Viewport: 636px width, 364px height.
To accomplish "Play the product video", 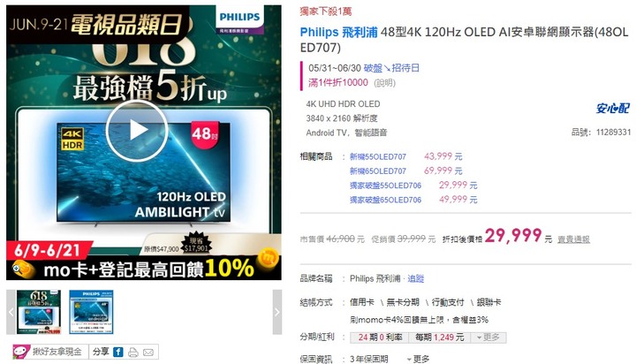I will [x=137, y=131].
